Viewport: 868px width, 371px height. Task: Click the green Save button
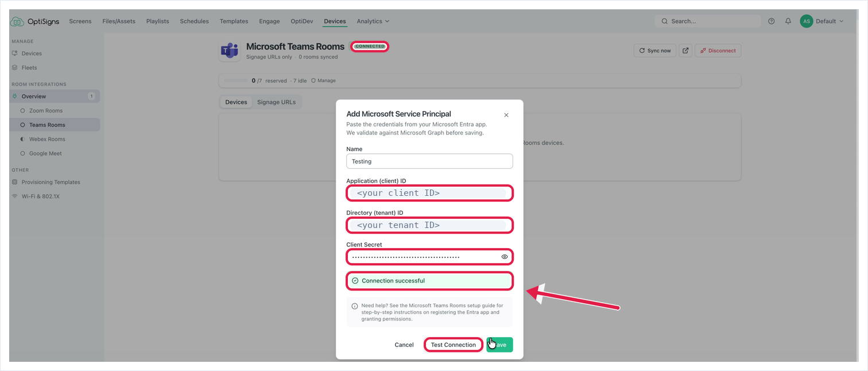pyautogui.click(x=499, y=345)
